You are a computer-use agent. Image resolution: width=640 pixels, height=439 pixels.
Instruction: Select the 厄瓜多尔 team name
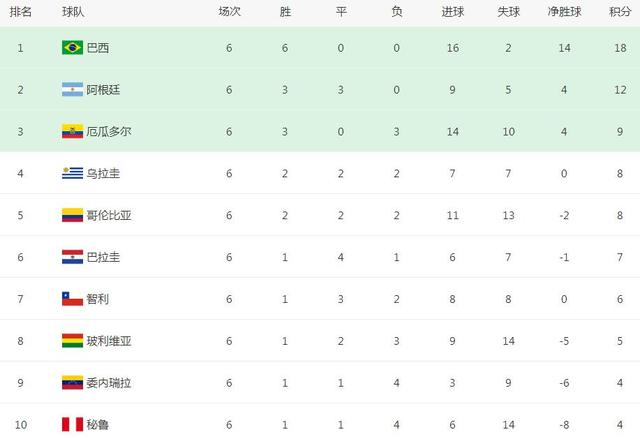point(112,132)
